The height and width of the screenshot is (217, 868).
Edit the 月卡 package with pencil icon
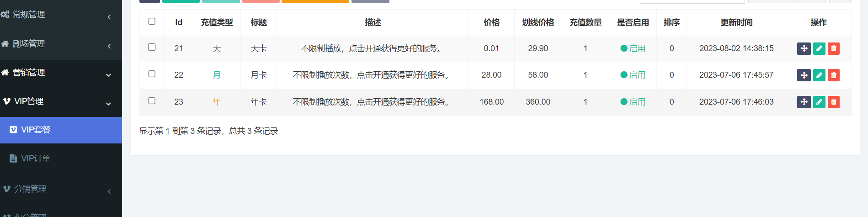(819, 75)
